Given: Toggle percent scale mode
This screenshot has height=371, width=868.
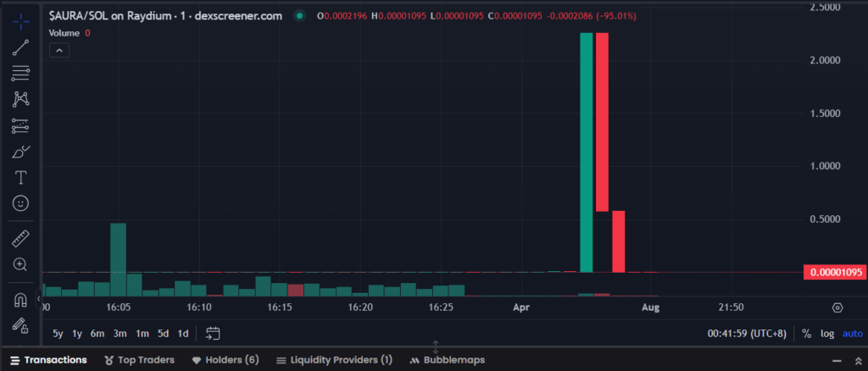Looking at the screenshot, I should [807, 334].
